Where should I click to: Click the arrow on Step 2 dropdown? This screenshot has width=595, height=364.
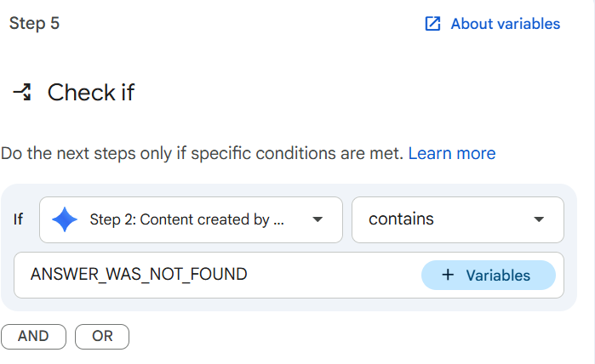pyautogui.click(x=318, y=219)
